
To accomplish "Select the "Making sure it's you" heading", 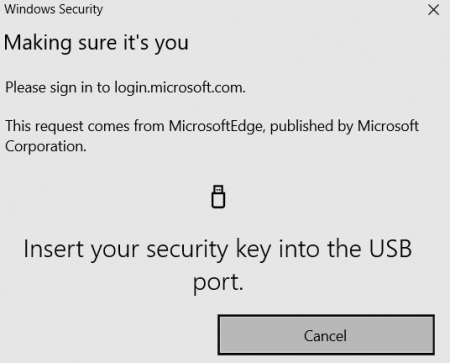I will [x=96, y=43].
